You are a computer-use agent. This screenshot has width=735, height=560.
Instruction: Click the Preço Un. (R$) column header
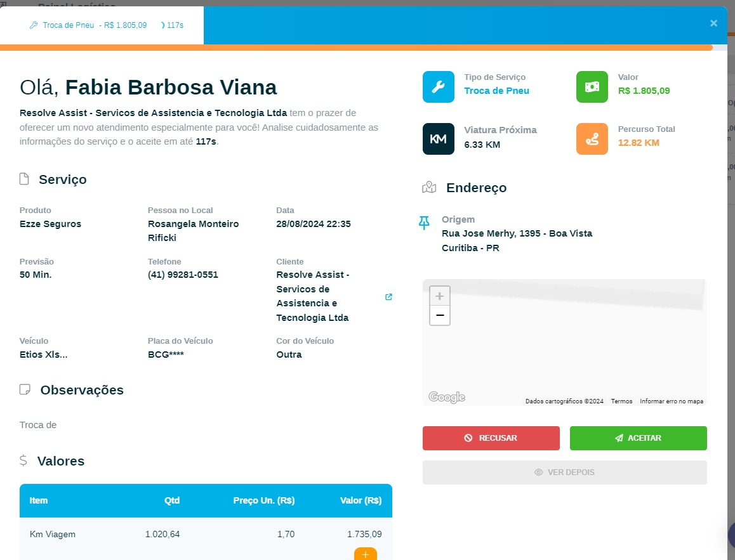(264, 500)
